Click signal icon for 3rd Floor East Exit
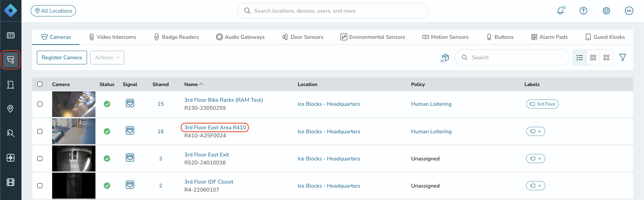The width and height of the screenshot is (644, 200). [130, 158]
